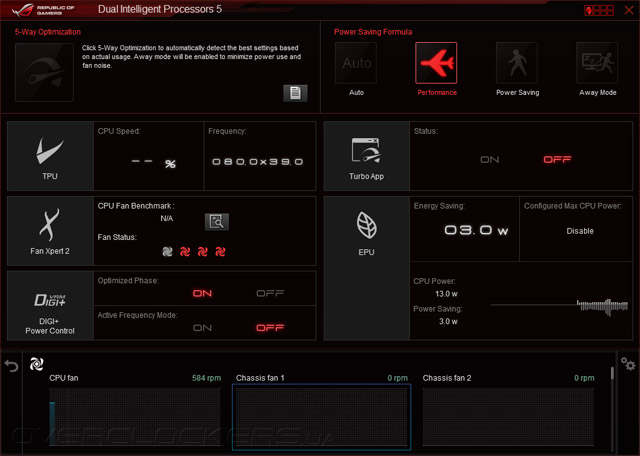Select the Performance airplane mode
640x456 pixels.
pyautogui.click(x=436, y=63)
